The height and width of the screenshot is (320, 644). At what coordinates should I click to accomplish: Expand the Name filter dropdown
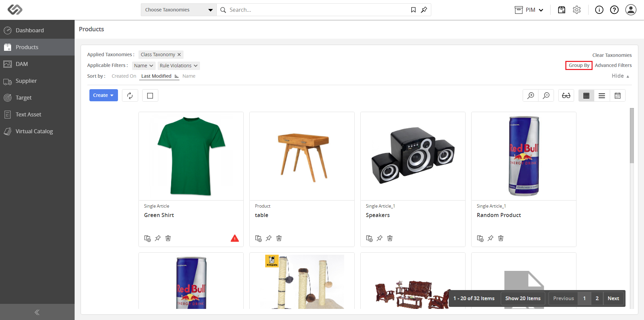144,66
